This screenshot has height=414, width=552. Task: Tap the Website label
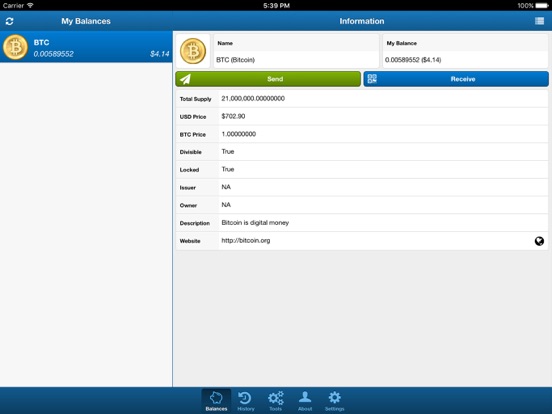(x=190, y=241)
